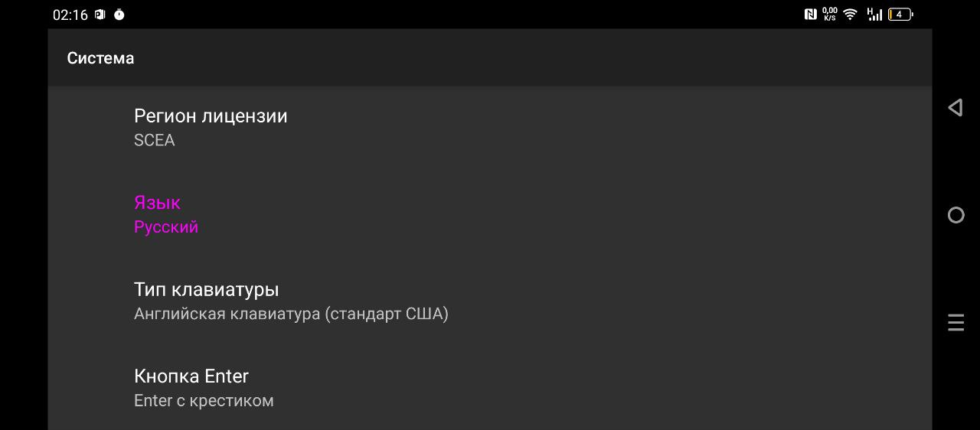Select the Enter с крестиком value

coord(204,401)
